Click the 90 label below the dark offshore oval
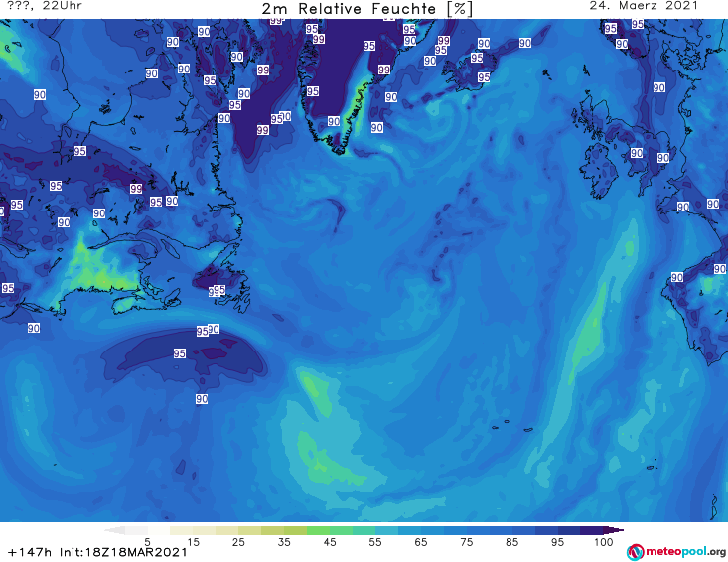The height and width of the screenshot is (562, 728). [x=202, y=399]
